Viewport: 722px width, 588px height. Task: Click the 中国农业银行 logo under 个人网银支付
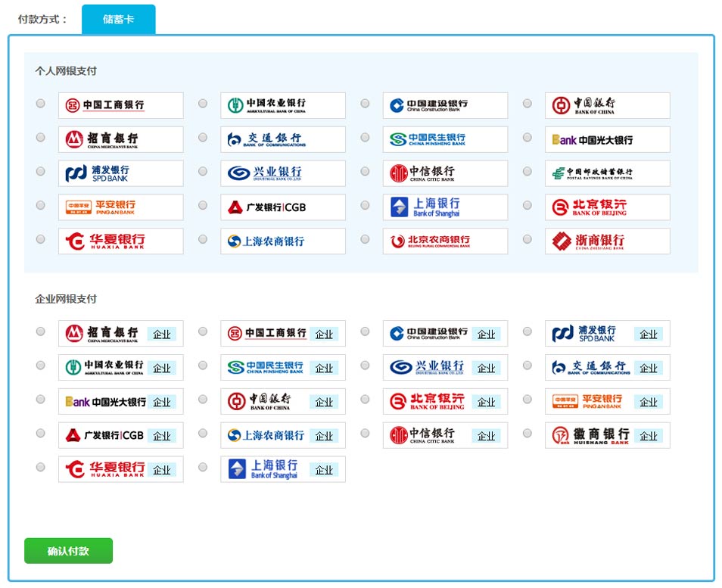[x=283, y=105]
